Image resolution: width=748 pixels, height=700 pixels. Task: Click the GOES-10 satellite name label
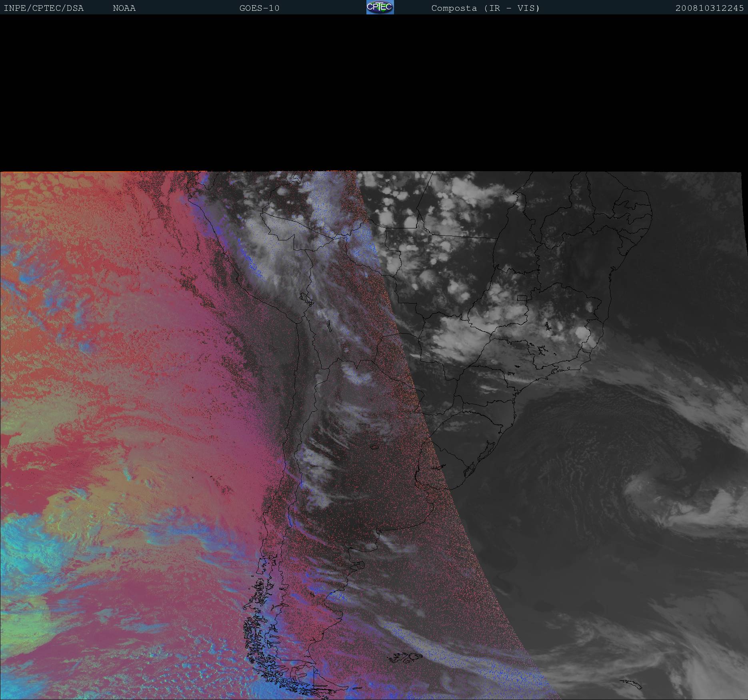click(x=259, y=8)
